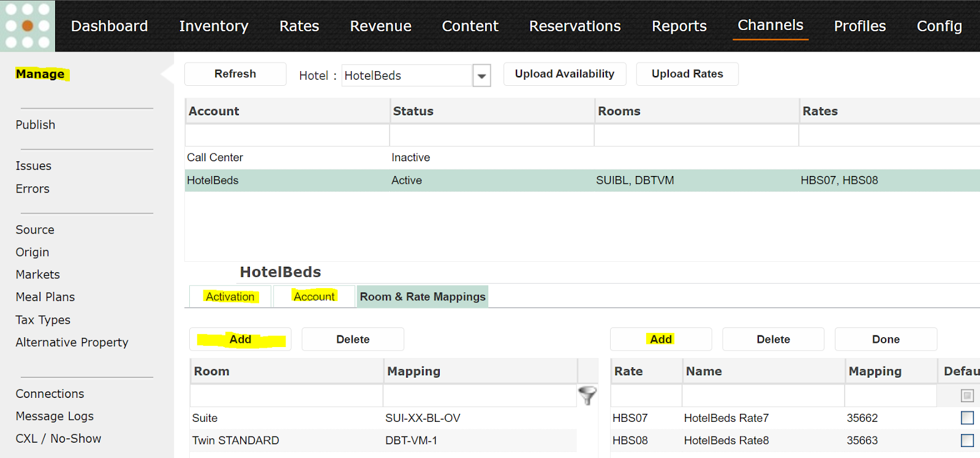Screen dimensions: 980x458
Task: Open Tax Types in the sidebar
Action: coord(43,319)
